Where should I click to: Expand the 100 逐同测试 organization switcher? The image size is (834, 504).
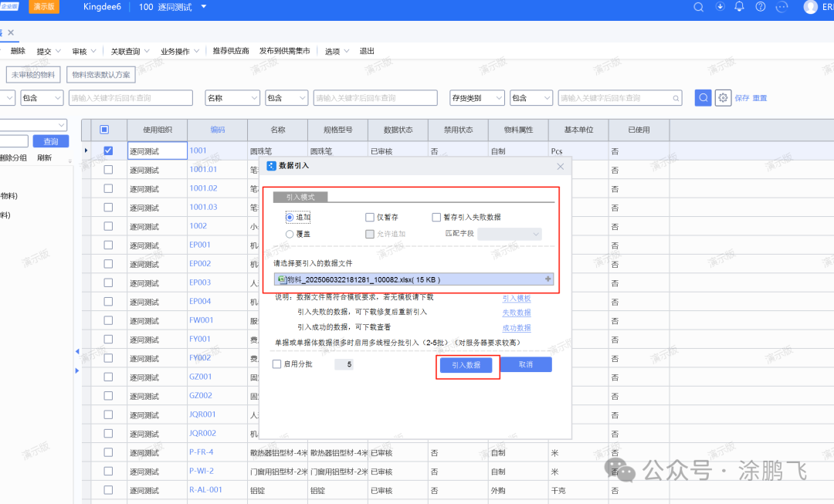204,7
